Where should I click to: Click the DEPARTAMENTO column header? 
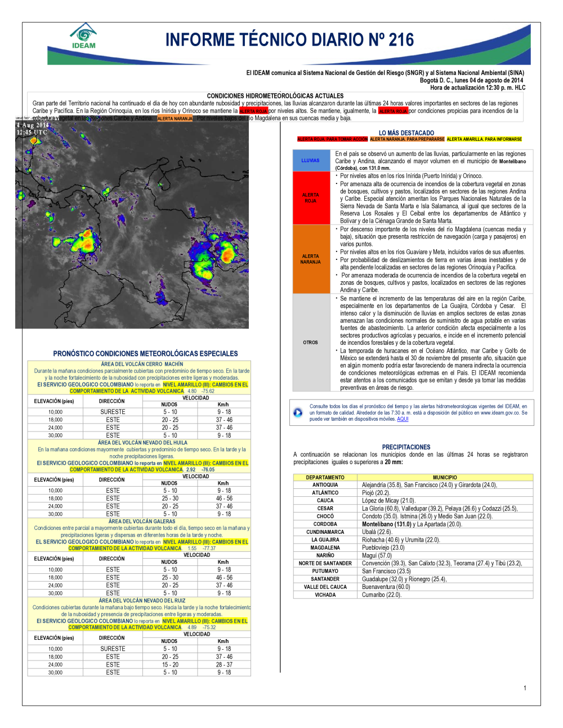325,477
